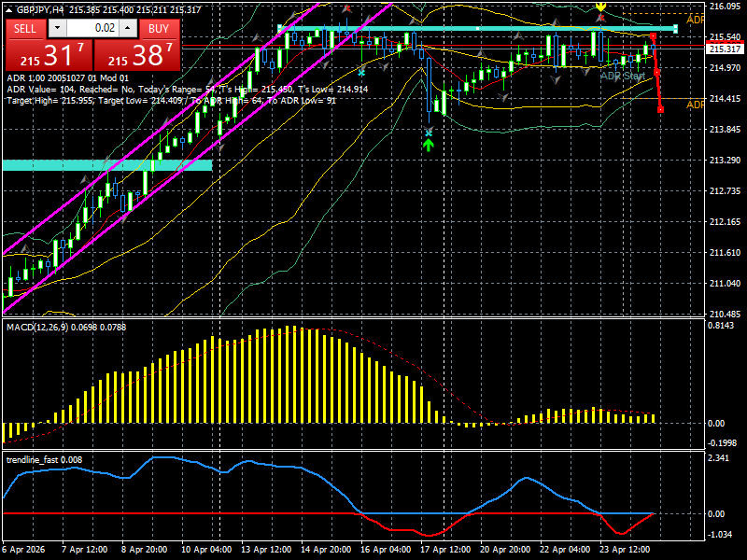
Task: Click the "GBPJPY,H4" chart title text
Action: click(x=39, y=9)
